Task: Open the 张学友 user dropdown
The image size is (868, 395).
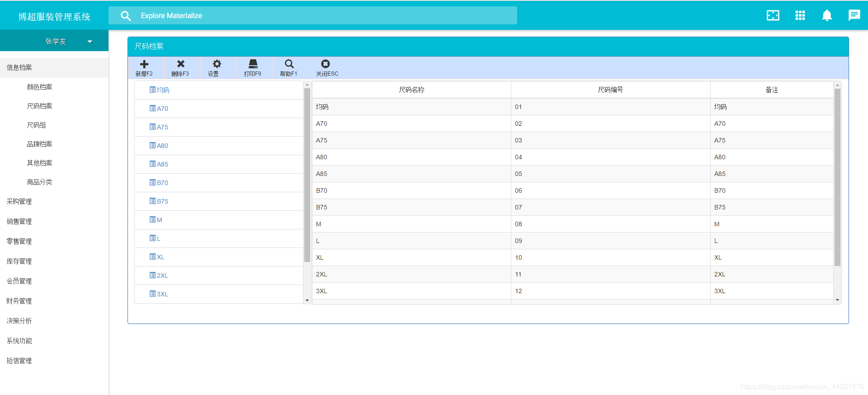Action: [x=54, y=41]
